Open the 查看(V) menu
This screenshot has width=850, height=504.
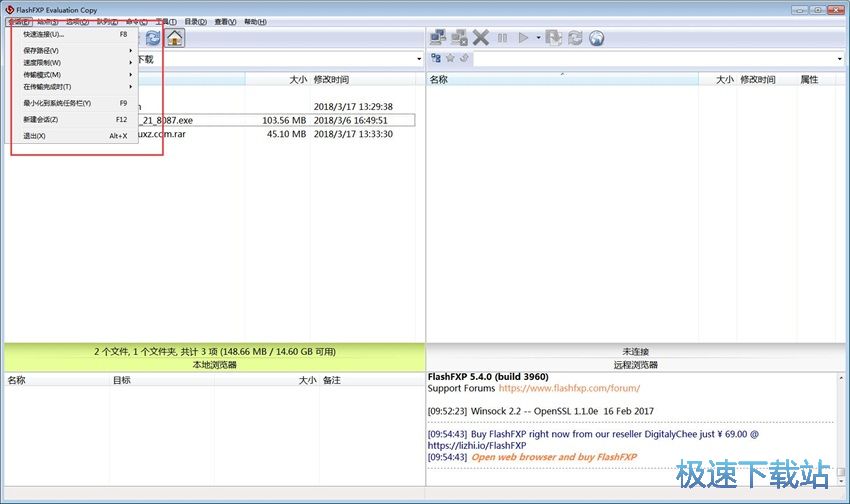click(x=225, y=22)
